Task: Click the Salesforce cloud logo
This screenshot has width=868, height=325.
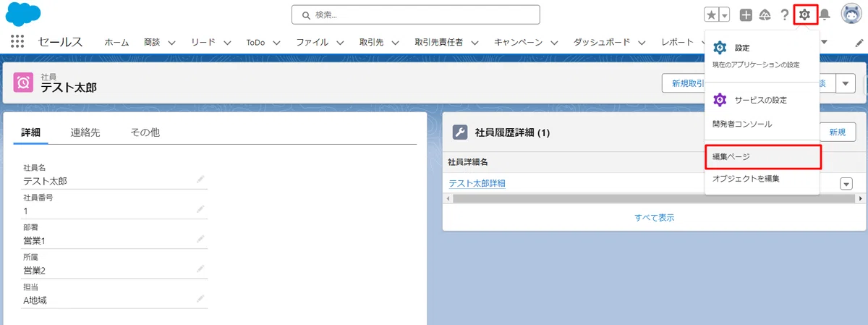Action: (23, 14)
